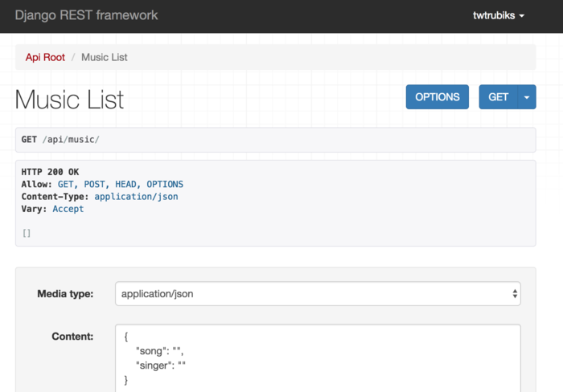This screenshot has height=392, width=563.
Task: Click the Django REST framework brand link
Action: (x=86, y=15)
